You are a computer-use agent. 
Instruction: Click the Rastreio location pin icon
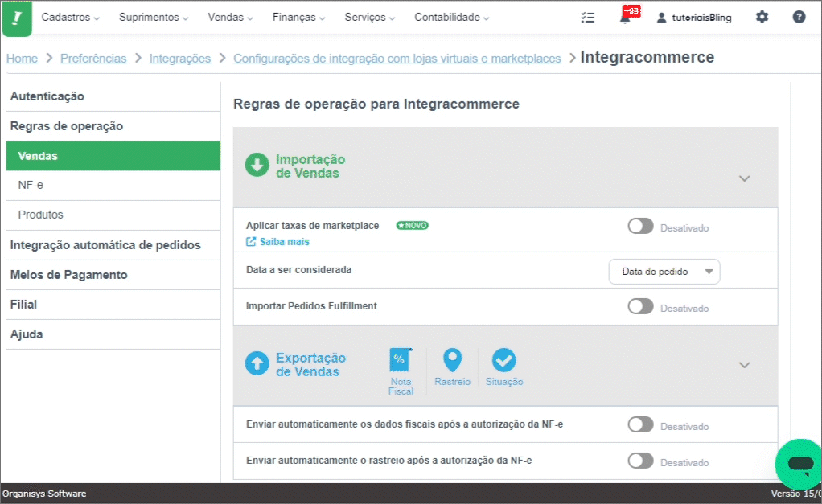pos(452,360)
